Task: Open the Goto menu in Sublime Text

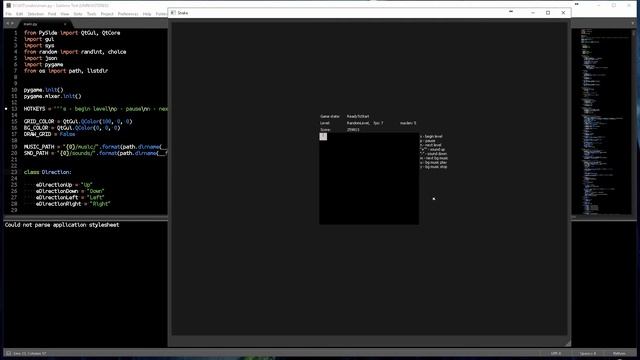Action: coord(78,14)
